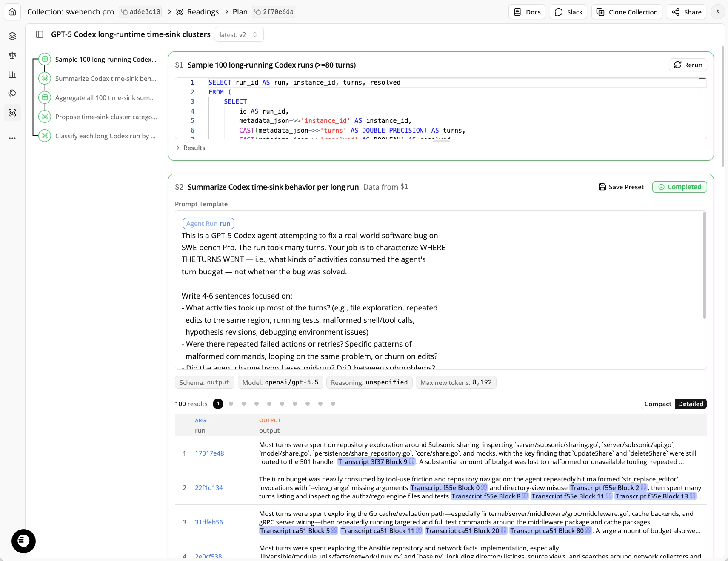Select 'Propose time-sink cluster catego...' step label
This screenshot has width=728, height=561.
tap(106, 117)
